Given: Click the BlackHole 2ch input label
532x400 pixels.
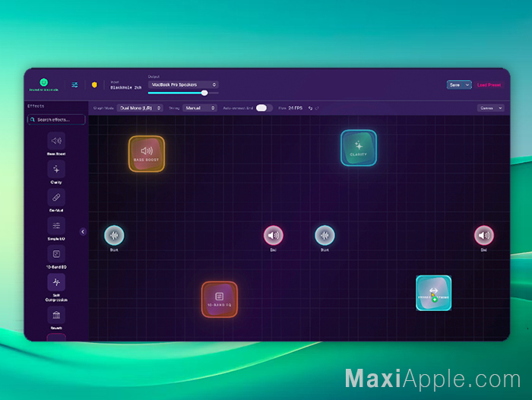Looking at the screenshot, I should click(x=126, y=87).
